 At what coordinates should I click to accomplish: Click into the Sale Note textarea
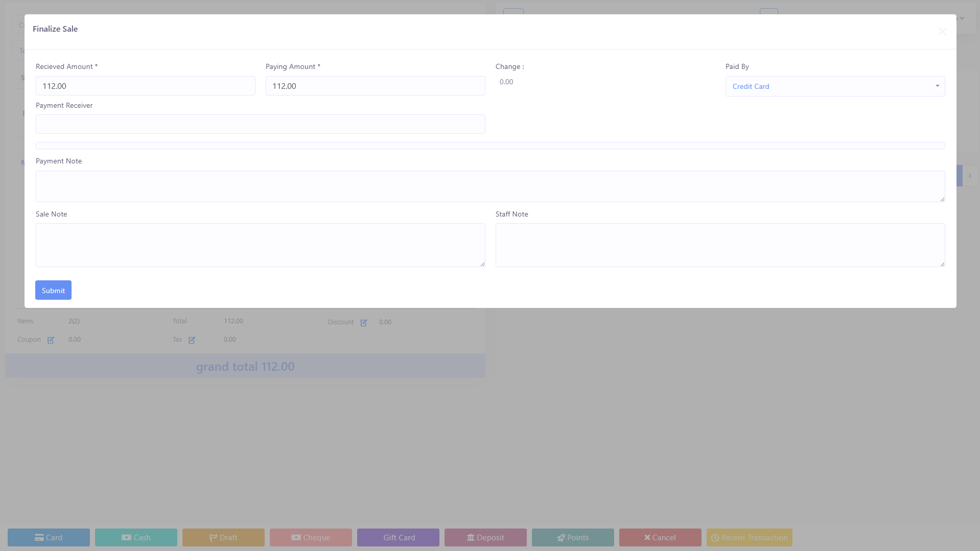click(260, 245)
